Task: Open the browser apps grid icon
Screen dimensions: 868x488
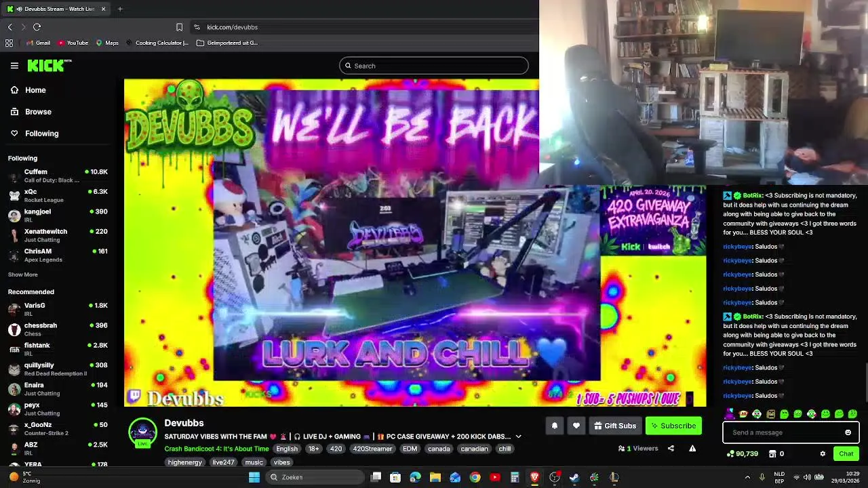Action: tap(9, 43)
